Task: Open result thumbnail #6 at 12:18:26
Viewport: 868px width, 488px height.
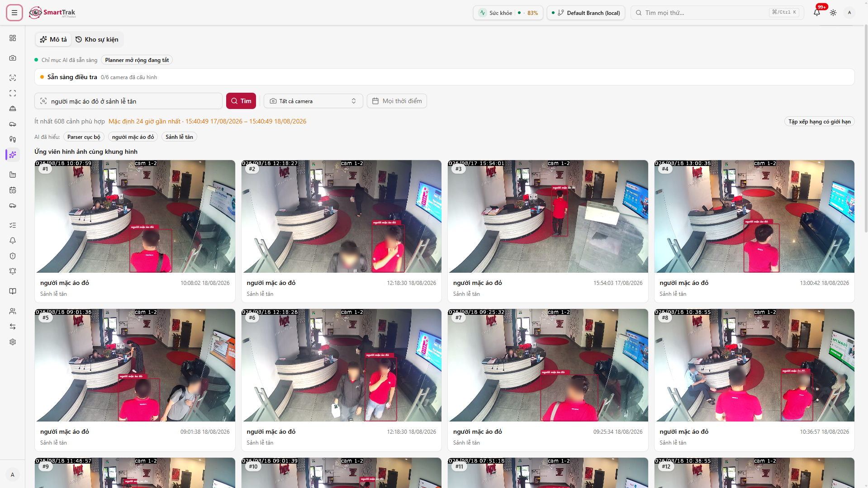Action: (342, 365)
